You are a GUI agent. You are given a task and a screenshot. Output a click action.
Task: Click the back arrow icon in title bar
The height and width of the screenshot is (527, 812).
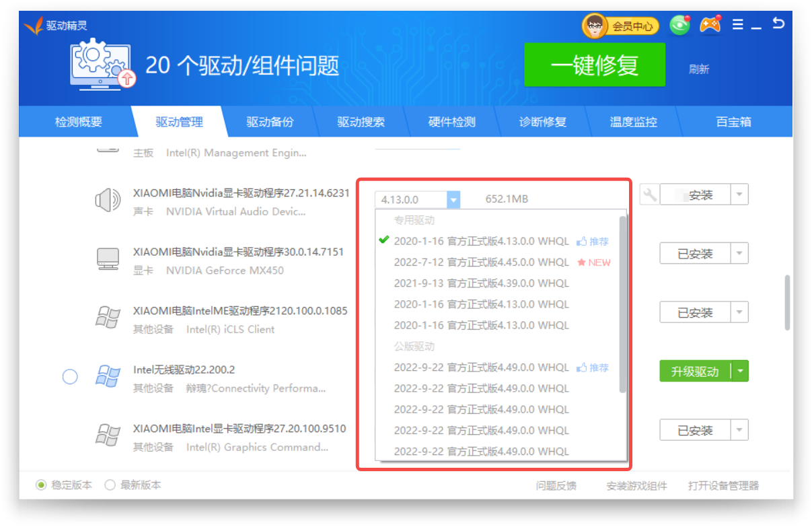tap(778, 24)
